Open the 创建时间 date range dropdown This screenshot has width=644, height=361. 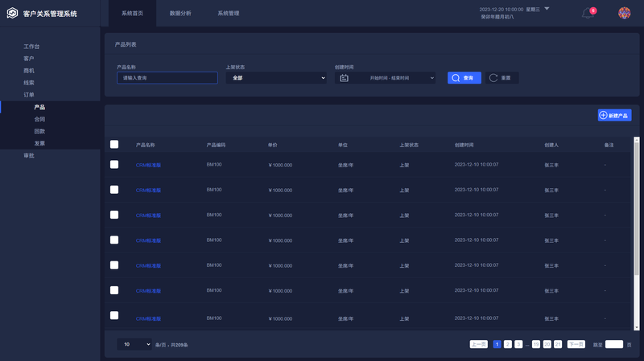pos(385,78)
